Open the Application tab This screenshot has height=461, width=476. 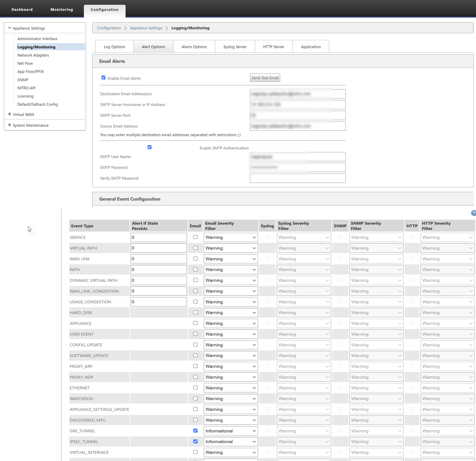[311, 47]
